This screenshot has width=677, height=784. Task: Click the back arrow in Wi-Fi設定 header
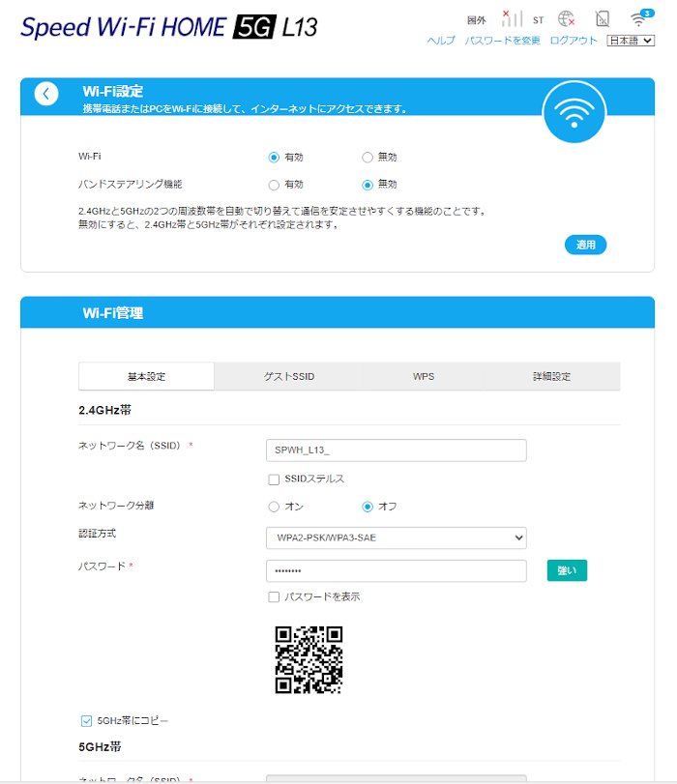(46, 94)
